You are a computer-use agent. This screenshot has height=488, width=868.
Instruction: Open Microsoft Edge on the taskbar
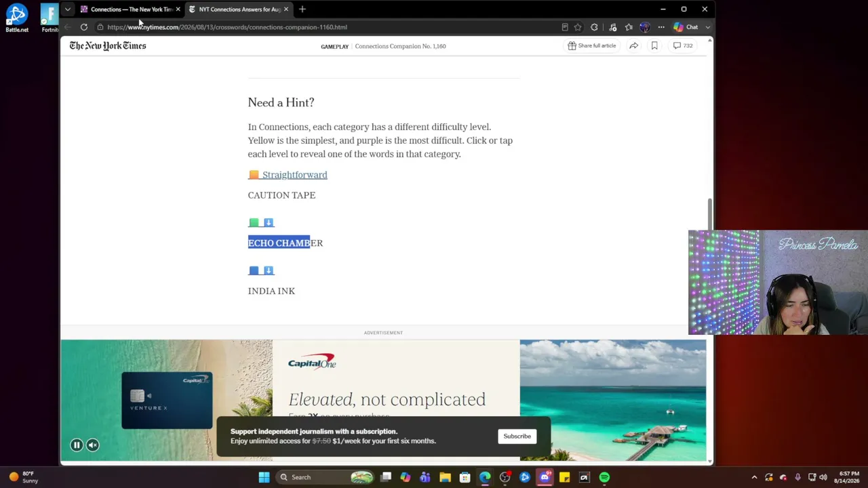click(485, 477)
